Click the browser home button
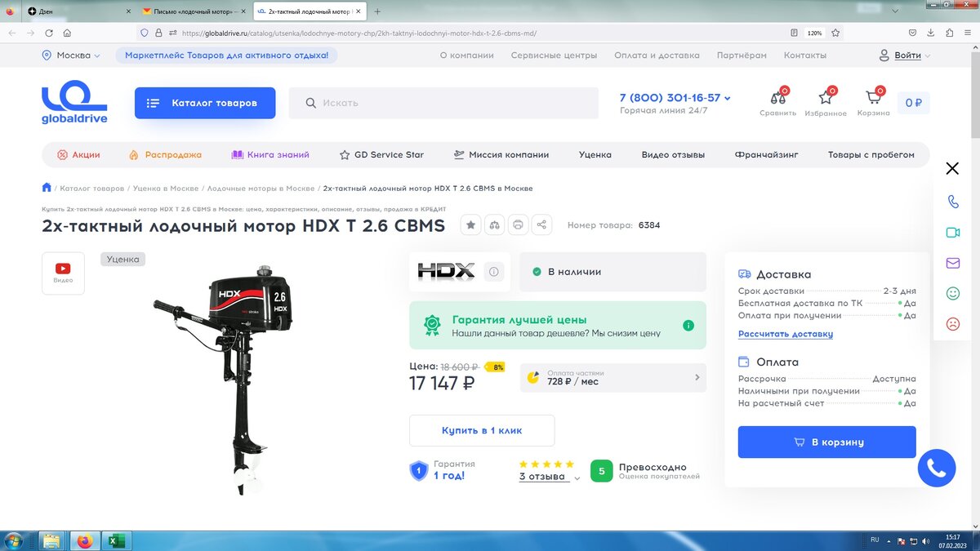 pyautogui.click(x=67, y=33)
